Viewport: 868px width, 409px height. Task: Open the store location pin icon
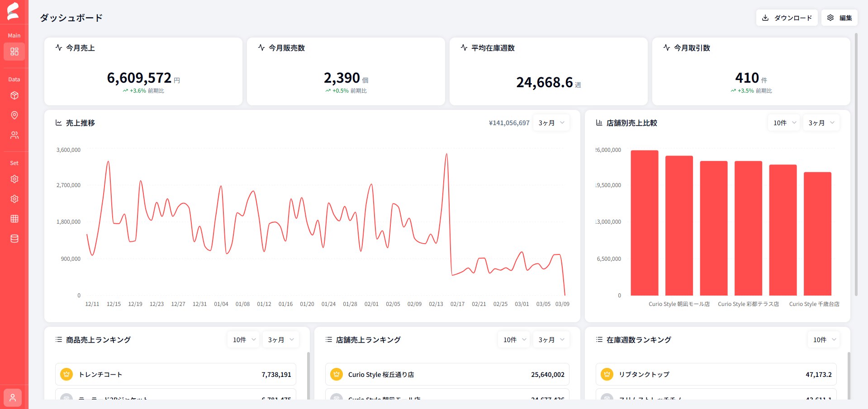(x=14, y=115)
